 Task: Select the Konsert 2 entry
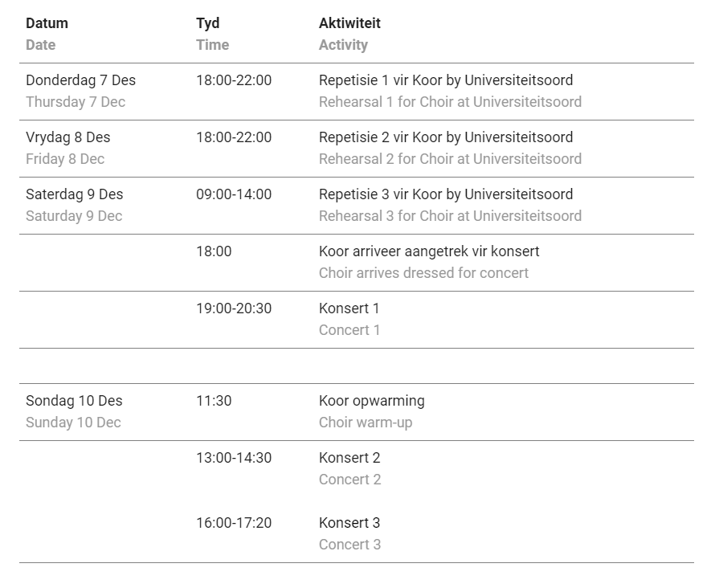point(349,458)
